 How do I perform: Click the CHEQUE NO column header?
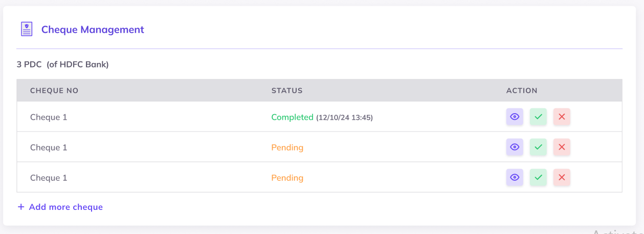[x=54, y=91]
